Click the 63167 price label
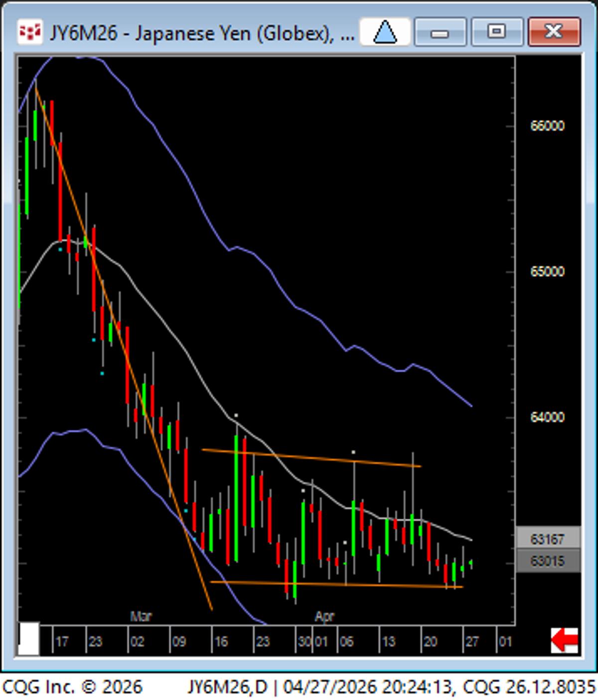This screenshot has width=598, height=700. [x=548, y=539]
